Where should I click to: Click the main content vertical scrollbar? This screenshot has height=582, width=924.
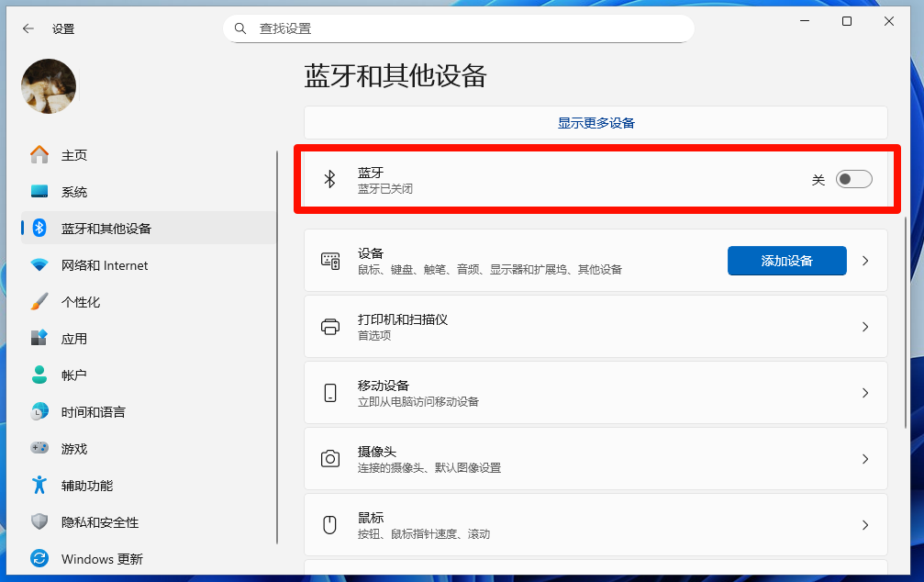906,322
